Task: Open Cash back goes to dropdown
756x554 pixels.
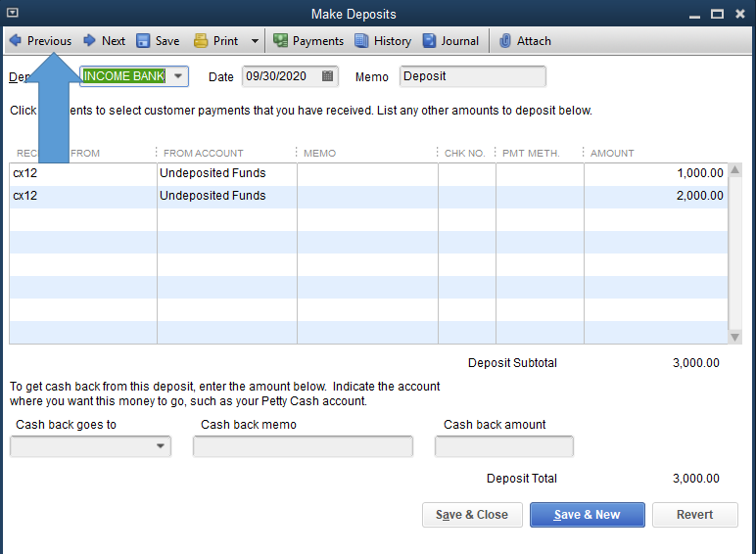Action: pyautogui.click(x=160, y=446)
